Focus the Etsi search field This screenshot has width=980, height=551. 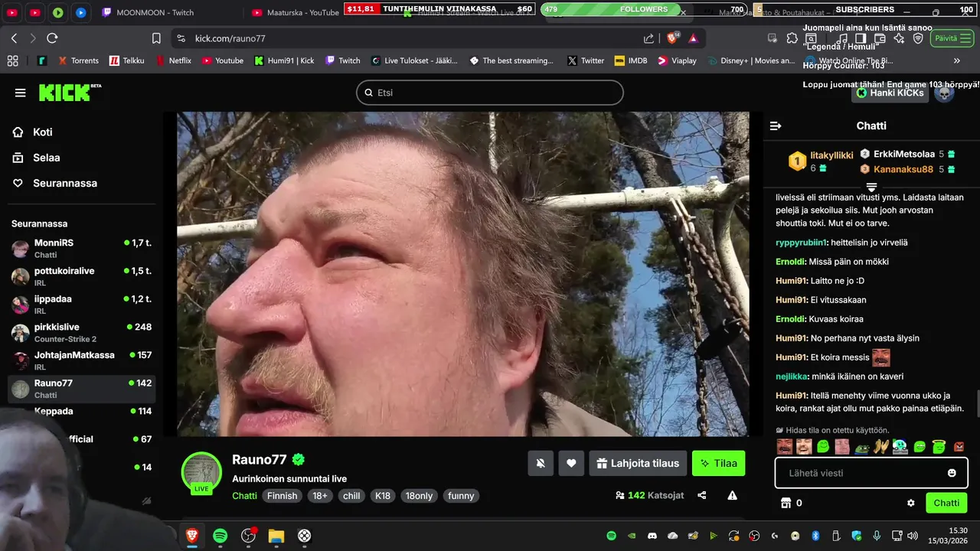tap(490, 93)
